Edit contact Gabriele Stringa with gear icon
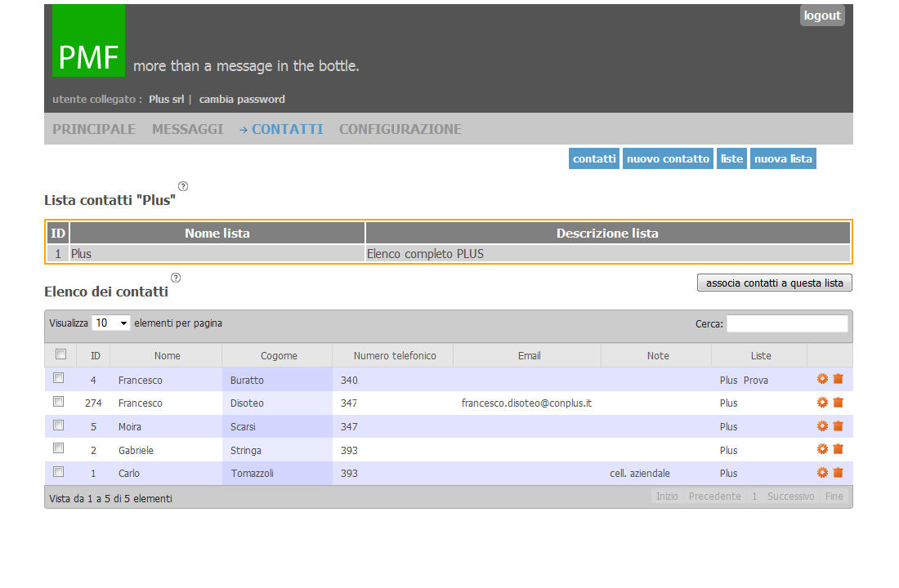 (x=822, y=448)
